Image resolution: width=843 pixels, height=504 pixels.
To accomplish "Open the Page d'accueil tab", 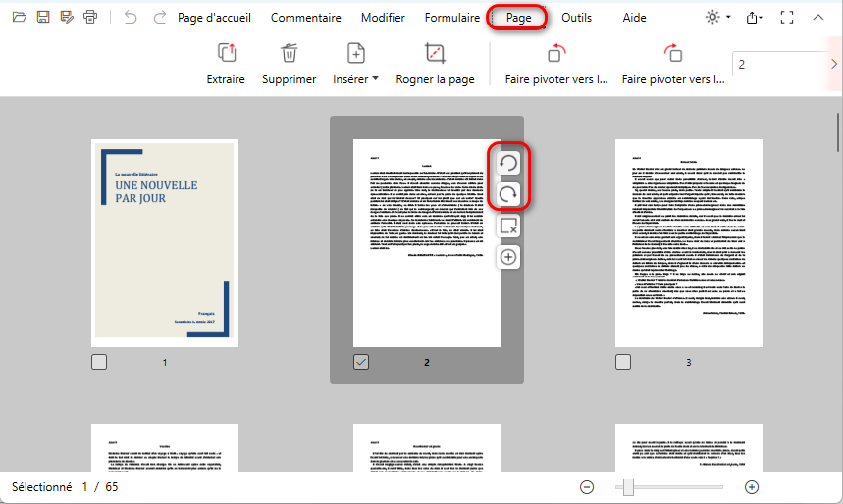I will coord(214,18).
